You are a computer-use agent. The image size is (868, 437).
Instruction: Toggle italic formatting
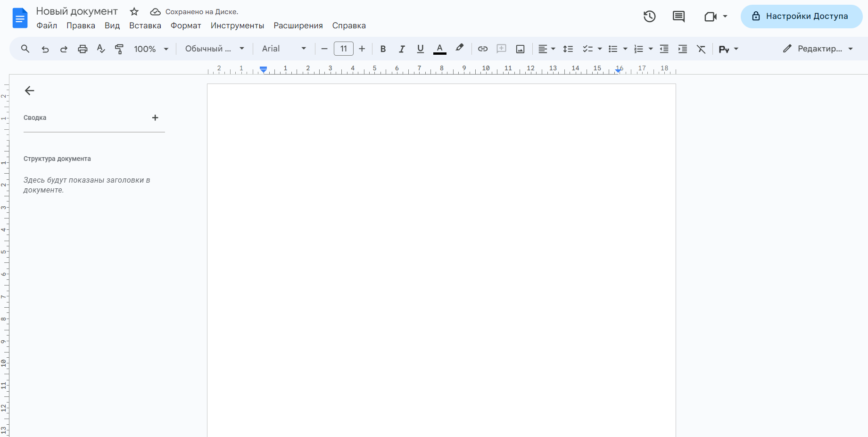pyautogui.click(x=402, y=49)
